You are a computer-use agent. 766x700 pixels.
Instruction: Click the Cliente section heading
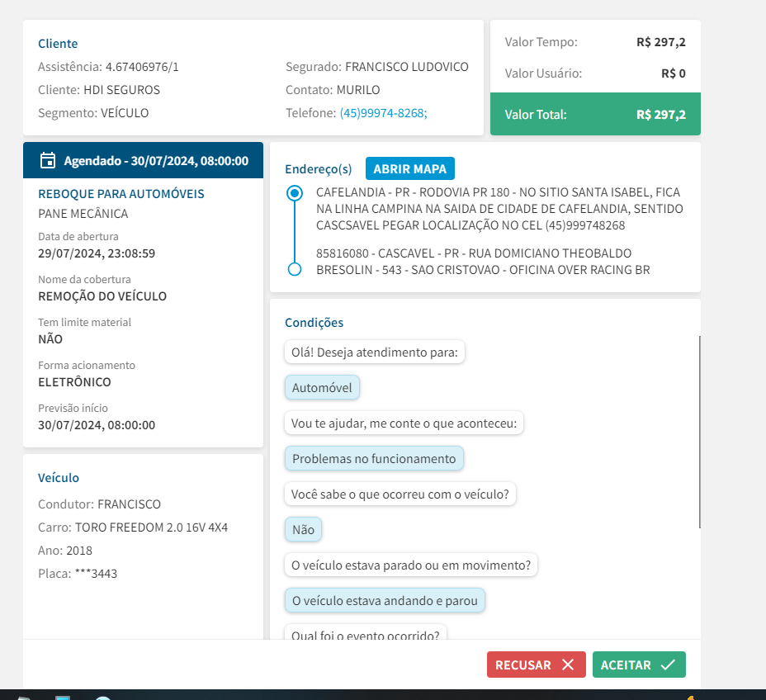point(58,44)
